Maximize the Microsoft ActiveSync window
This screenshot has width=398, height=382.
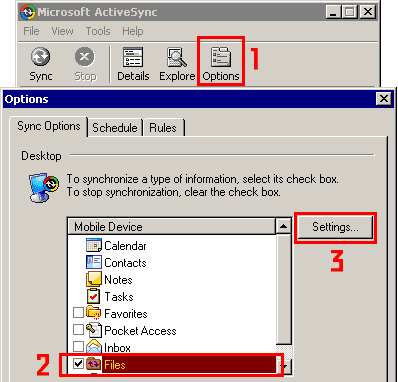350,12
